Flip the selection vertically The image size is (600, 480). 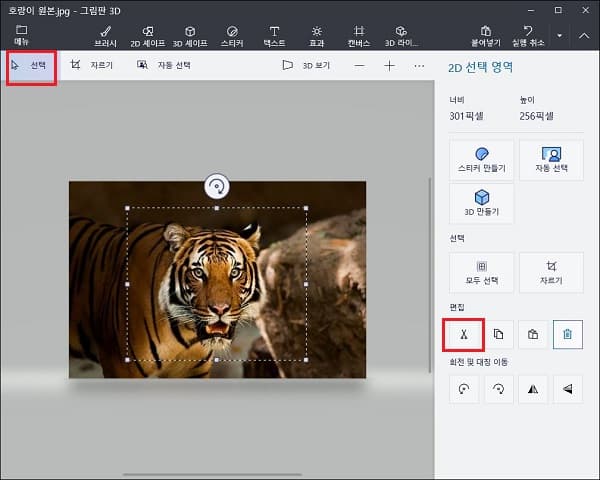point(567,389)
